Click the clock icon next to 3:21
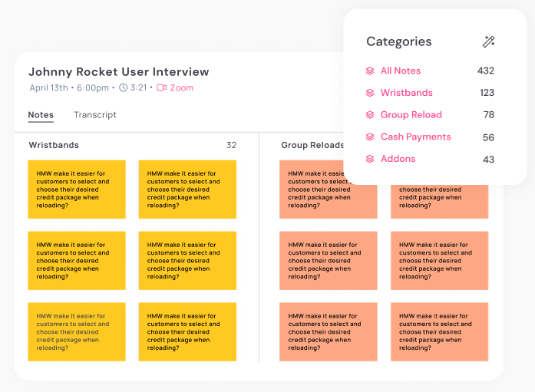Image resolution: width=535 pixels, height=392 pixels. click(x=123, y=88)
